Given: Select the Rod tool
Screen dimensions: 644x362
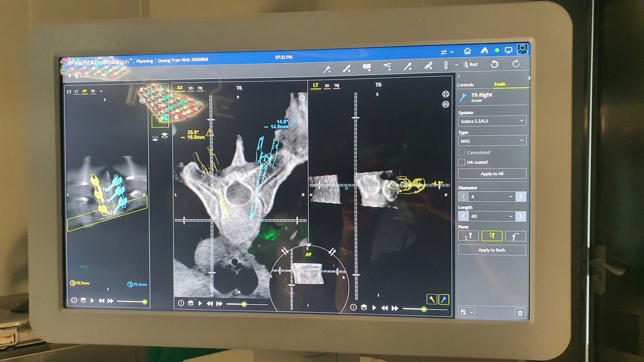Looking at the screenshot, I should click(470, 64).
